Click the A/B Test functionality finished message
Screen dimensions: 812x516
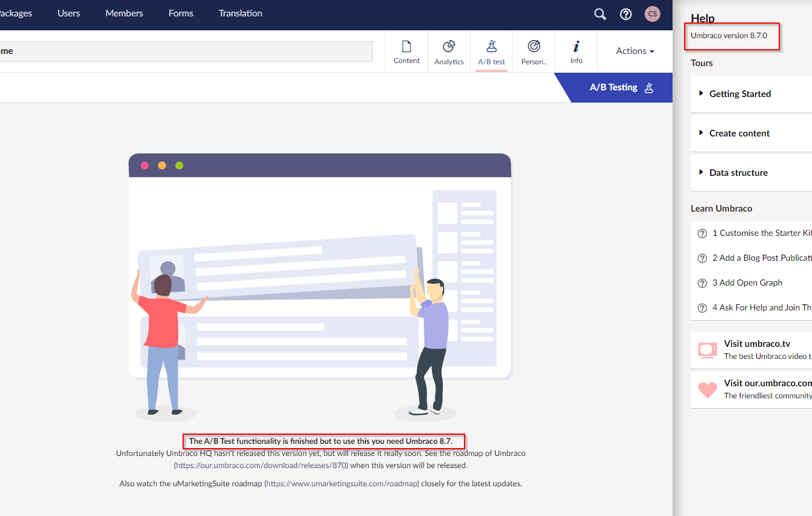[x=321, y=441]
